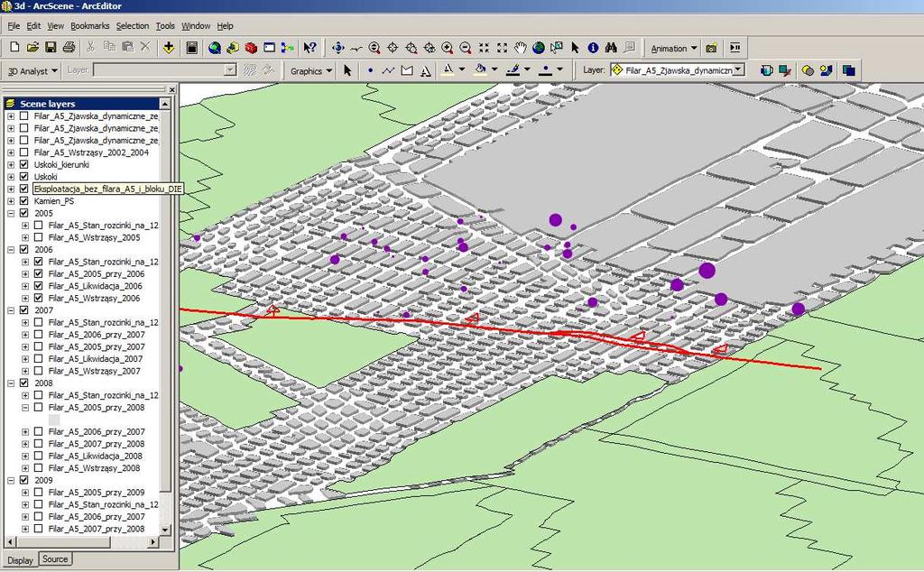Close the table of contents panel
Screen dimensions: 924x572
(171, 89)
